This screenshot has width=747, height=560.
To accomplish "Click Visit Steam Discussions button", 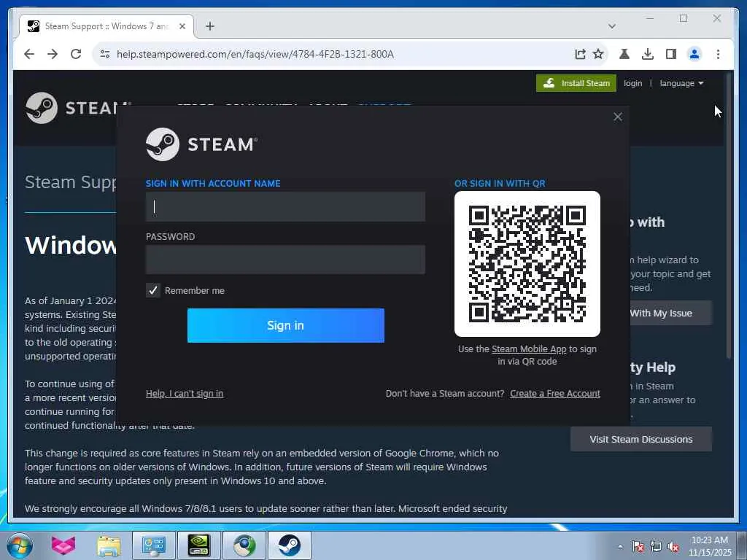I will (x=641, y=439).
